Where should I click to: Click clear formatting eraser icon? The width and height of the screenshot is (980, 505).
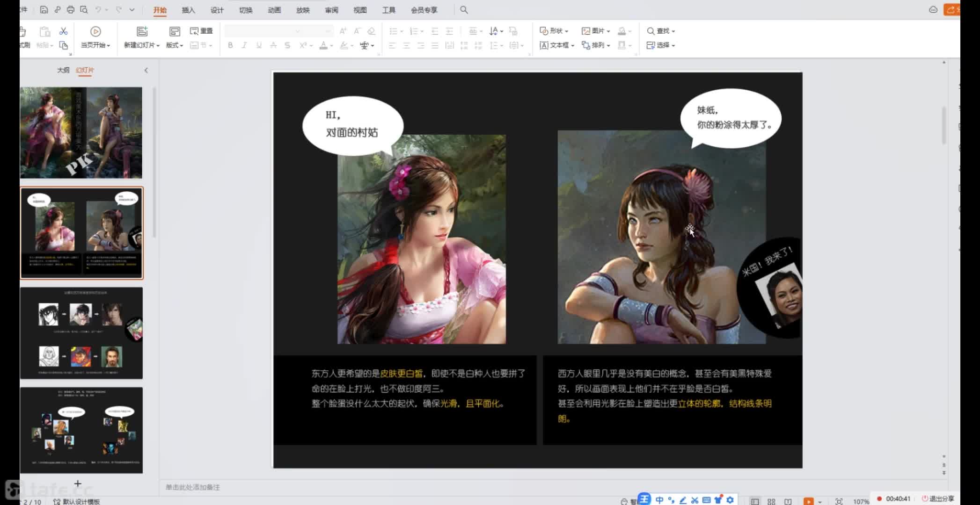click(371, 31)
